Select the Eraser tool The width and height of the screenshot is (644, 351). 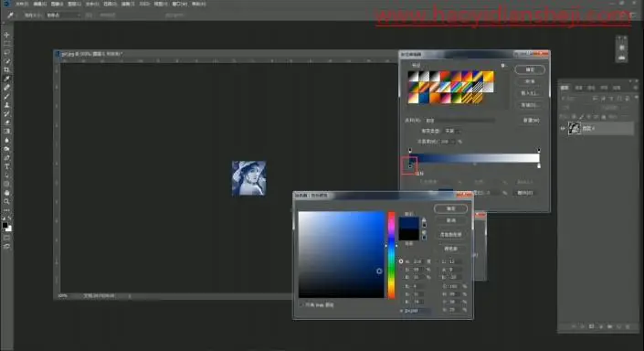tap(6, 122)
